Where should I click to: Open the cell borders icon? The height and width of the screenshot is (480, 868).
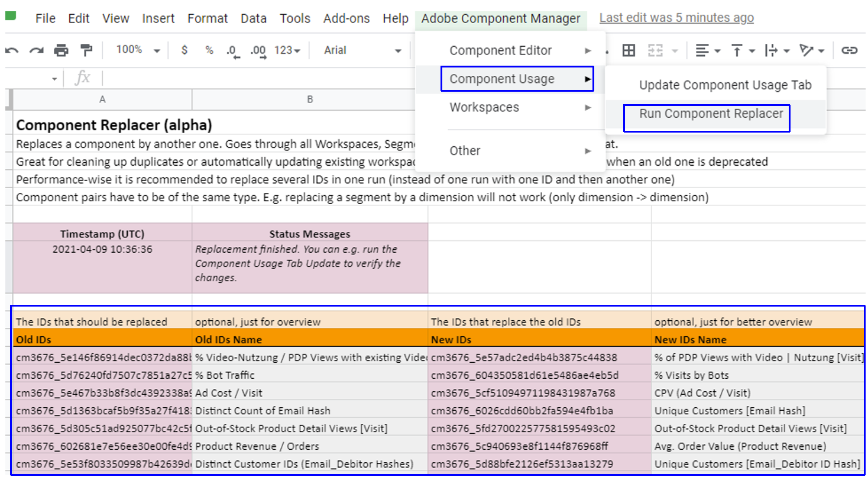(629, 51)
